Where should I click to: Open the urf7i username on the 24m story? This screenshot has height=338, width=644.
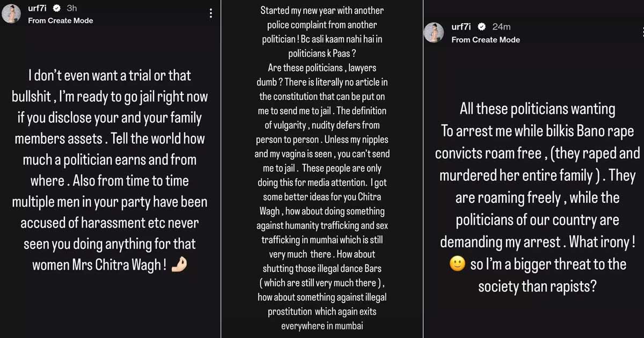[463, 27]
